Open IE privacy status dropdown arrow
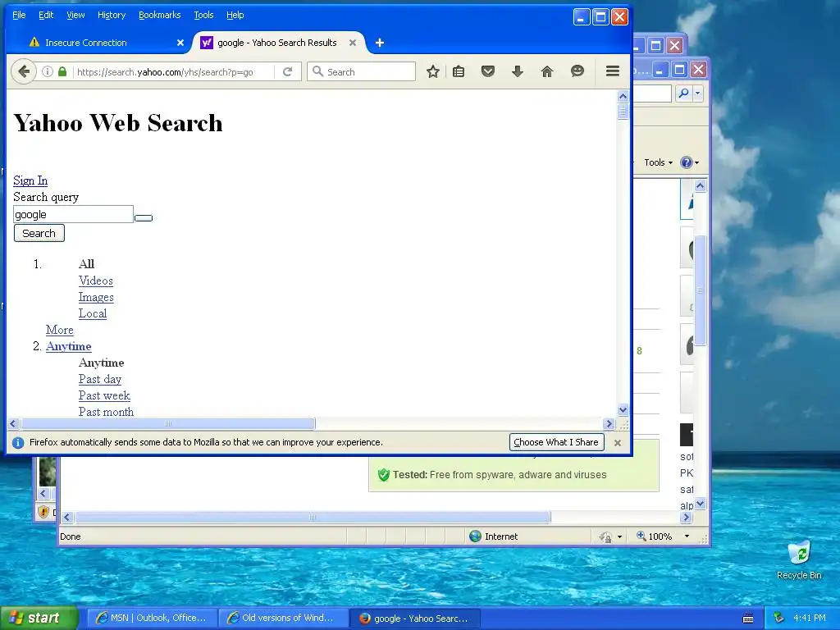Image resolution: width=840 pixels, height=630 pixels. coord(620,536)
